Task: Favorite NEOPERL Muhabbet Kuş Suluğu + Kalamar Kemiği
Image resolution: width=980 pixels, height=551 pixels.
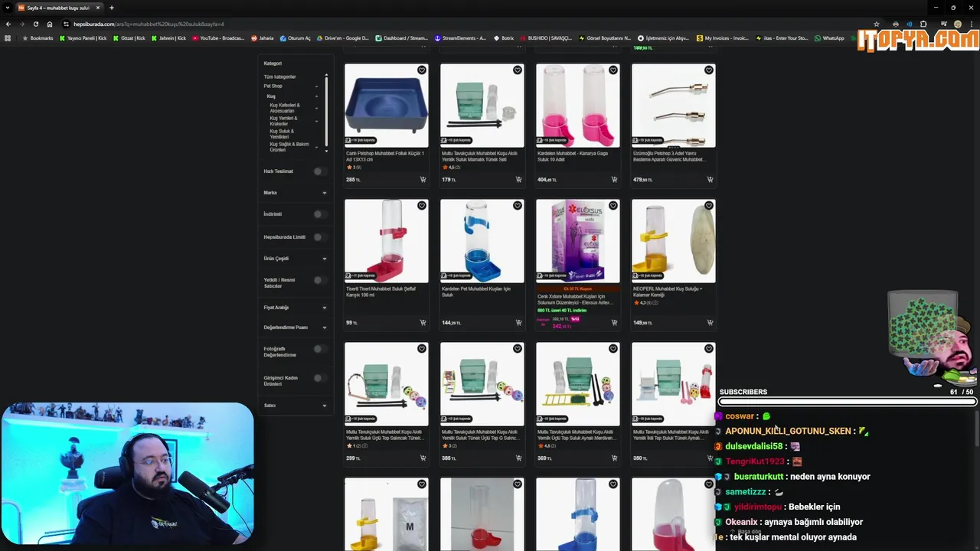Action: 709,205
